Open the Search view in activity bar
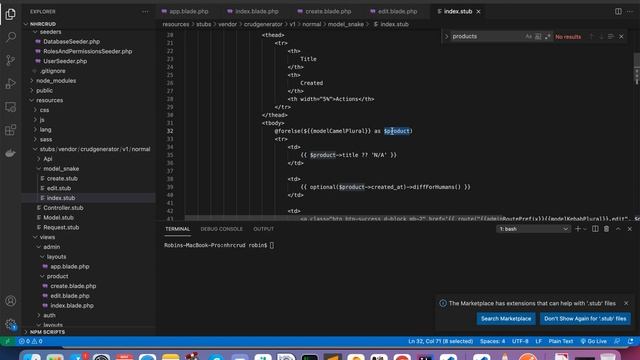The height and width of the screenshot is (360, 640). pos(11,37)
